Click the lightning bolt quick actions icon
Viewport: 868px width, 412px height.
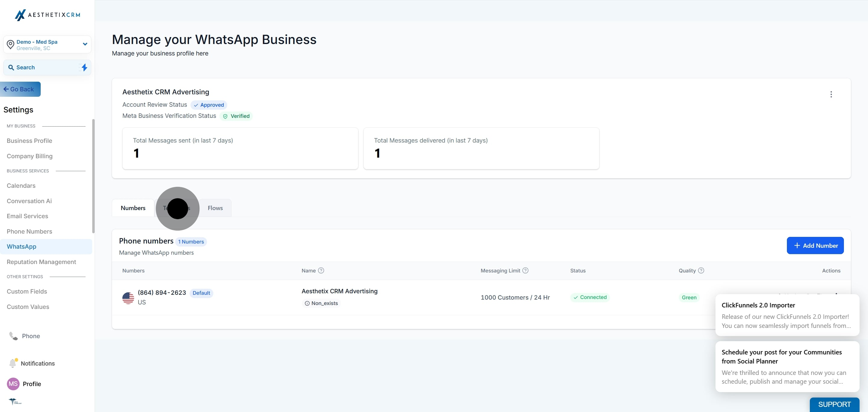pyautogui.click(x=84, y=68)
